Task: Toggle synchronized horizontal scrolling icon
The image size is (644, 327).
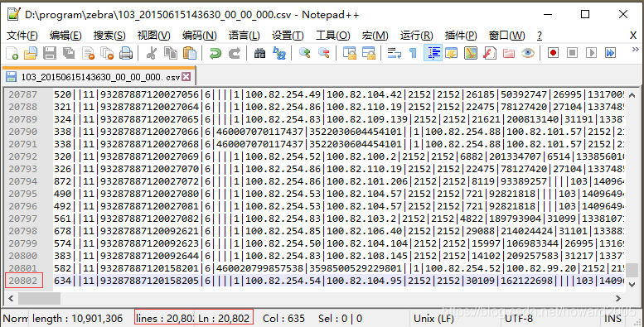Action: pos(368,53)
